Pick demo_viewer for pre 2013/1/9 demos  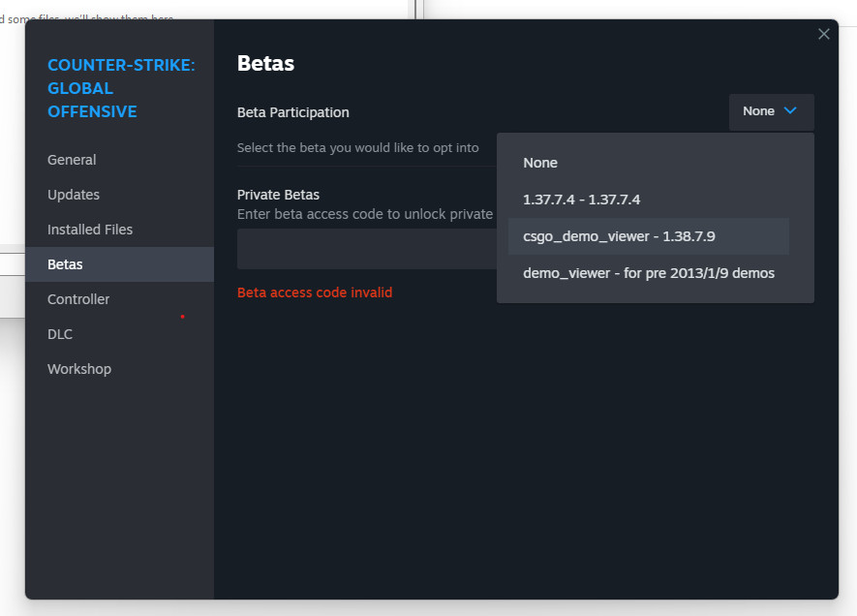click(x=649, y=273)
